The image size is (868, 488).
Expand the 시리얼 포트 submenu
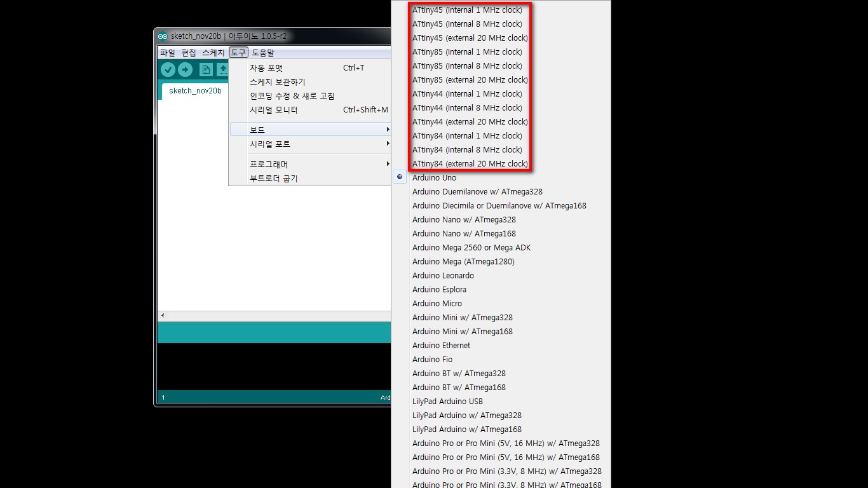(310, 144)
